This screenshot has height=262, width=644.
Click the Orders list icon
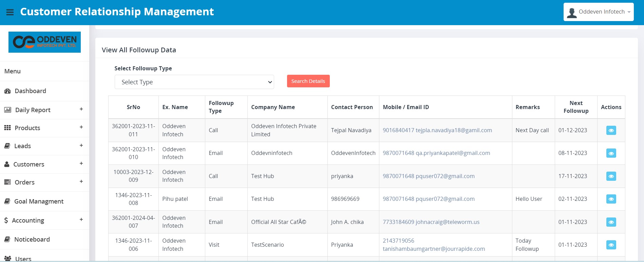tap(7, 182)
